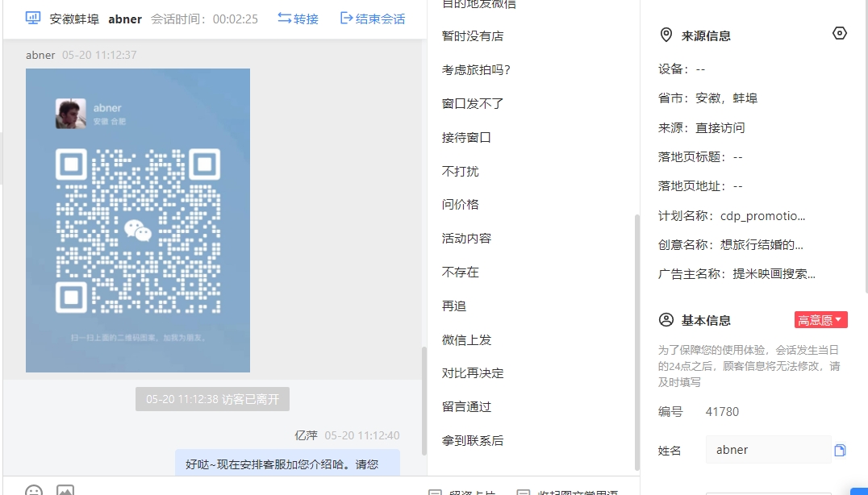Copy the name abner via the copy icon

tap(840, 450)
